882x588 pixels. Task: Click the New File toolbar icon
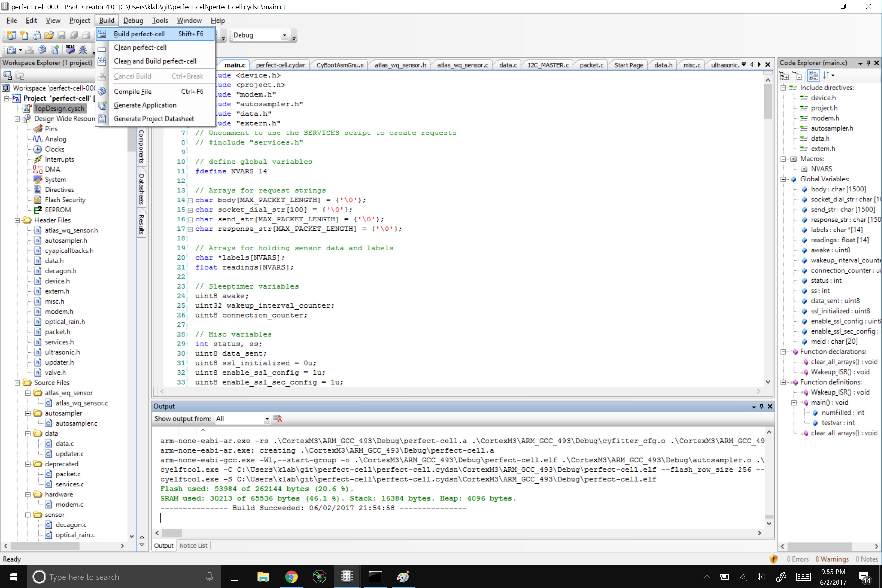24,35
